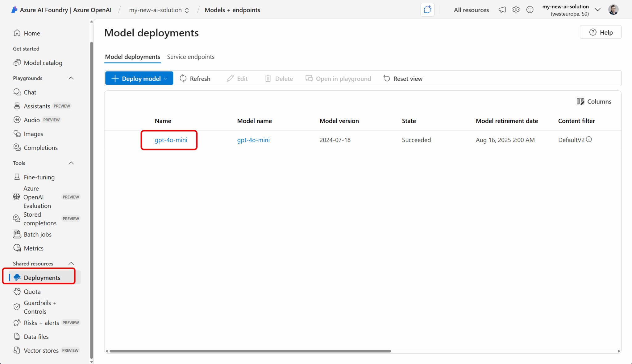Refresh the model deployments list
The width and height of the screenshot is (632, 364).
pyautogui.click(x=195, y=78)
